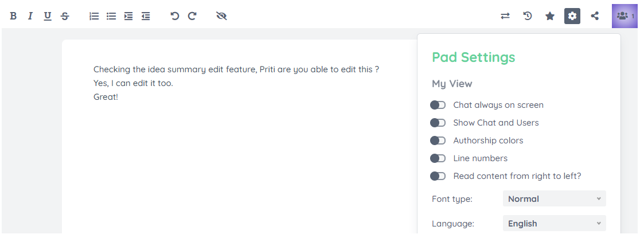This screenshot has height=238, width=644.
Task: Enable Line numbers switch
Action: point(438,158)
